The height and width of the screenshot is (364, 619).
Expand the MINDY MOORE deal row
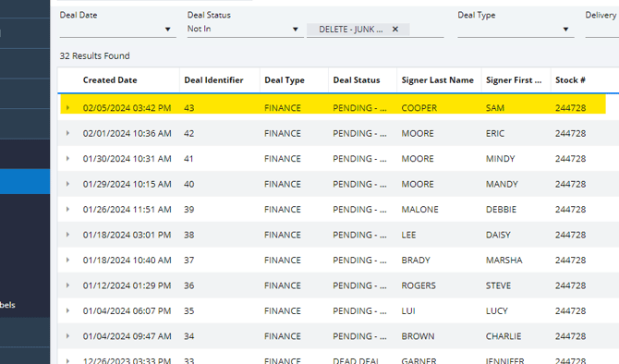(67, 159)
